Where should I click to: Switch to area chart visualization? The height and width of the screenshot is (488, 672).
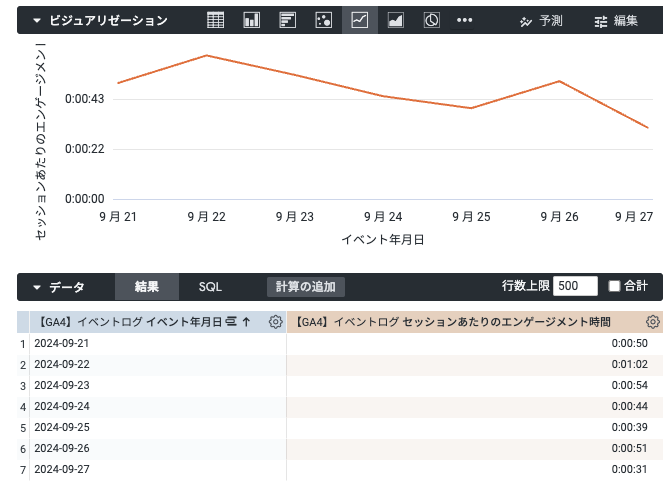coord(395,20)
